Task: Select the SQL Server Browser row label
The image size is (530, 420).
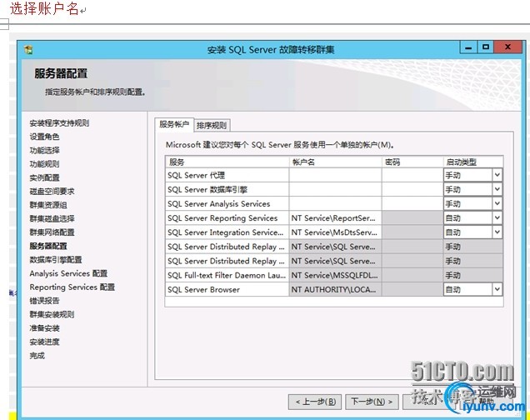Action: 203,289
